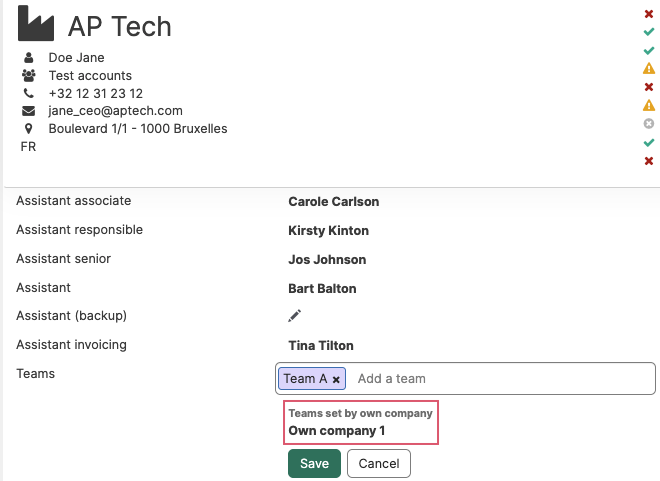Cancel the team editing

click(379, 463)
